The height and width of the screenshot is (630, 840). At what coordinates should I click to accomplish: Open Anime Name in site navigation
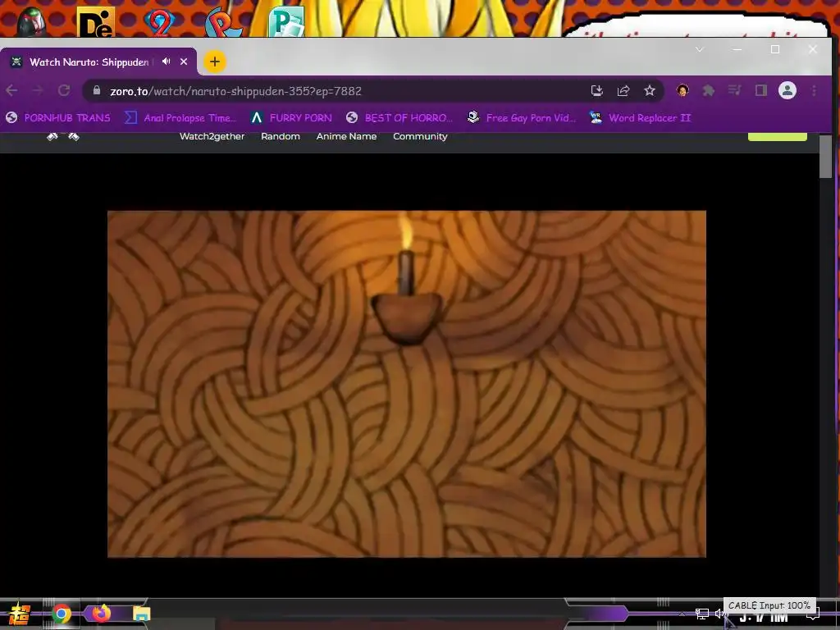[x=346, y=136]
